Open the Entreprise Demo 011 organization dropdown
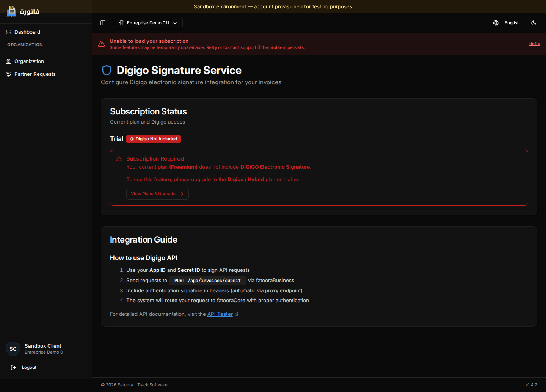Image resolution: width=546 pixels, height=392 pixels. tap(148, 23)
